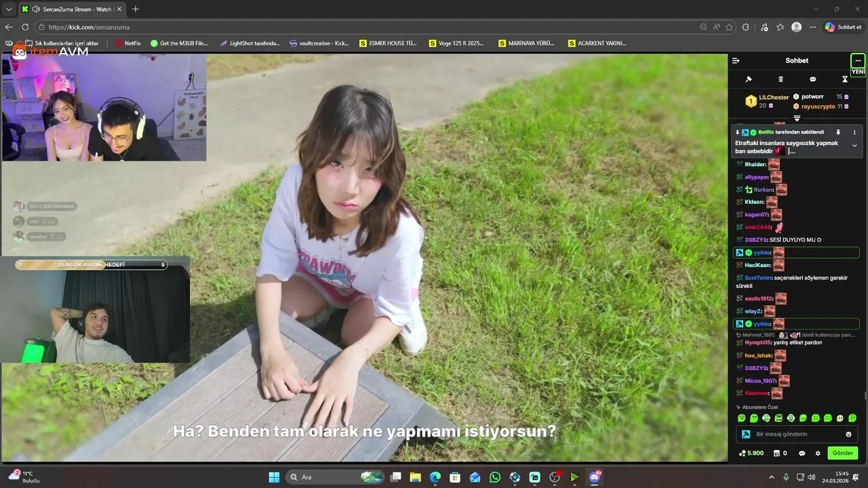Add the page to favorites star
This screenshot has height=488, width=868.
pyautogui.click(x=729, y=27)
